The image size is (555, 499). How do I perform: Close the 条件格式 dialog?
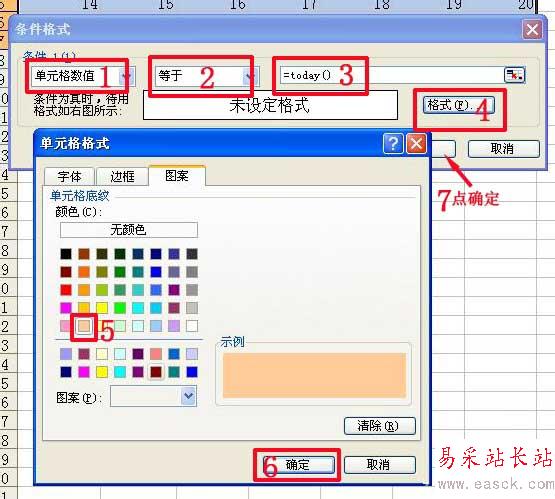532,29
